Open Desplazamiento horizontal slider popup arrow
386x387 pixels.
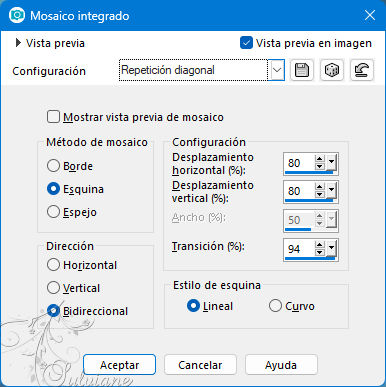[331, 162]
